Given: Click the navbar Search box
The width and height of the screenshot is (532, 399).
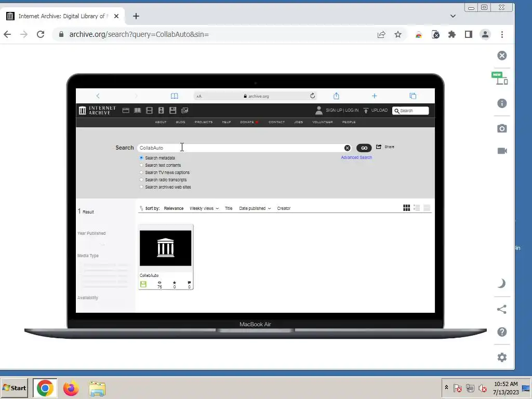Looking at the screenshot, I should [410, 111].
